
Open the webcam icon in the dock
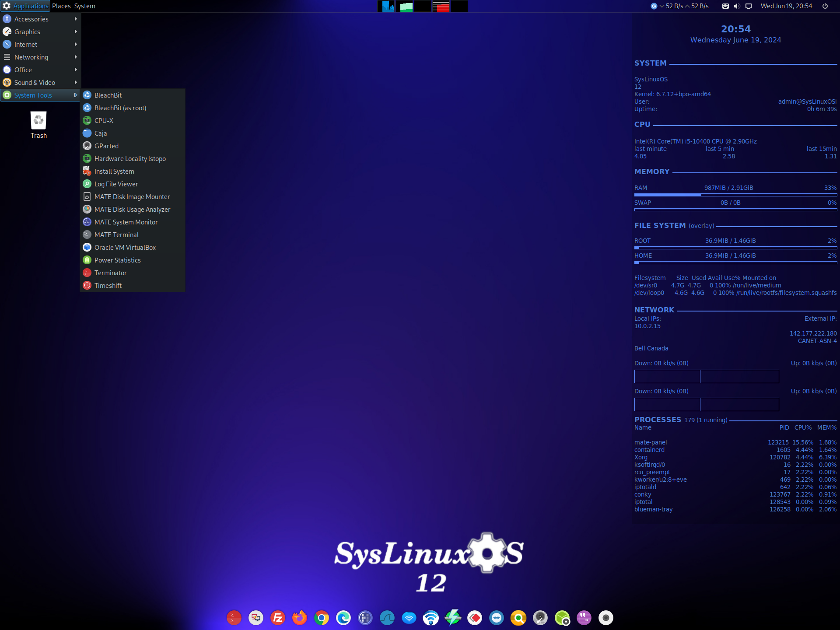click(605, 618)
